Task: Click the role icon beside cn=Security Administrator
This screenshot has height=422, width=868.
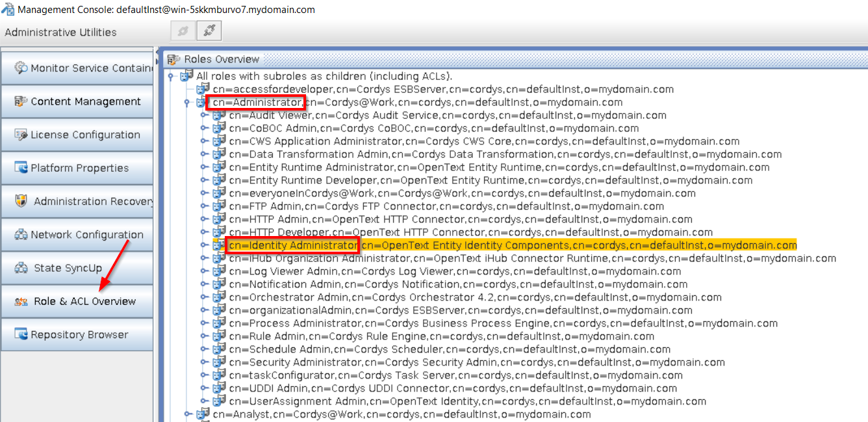Action: 220,362
